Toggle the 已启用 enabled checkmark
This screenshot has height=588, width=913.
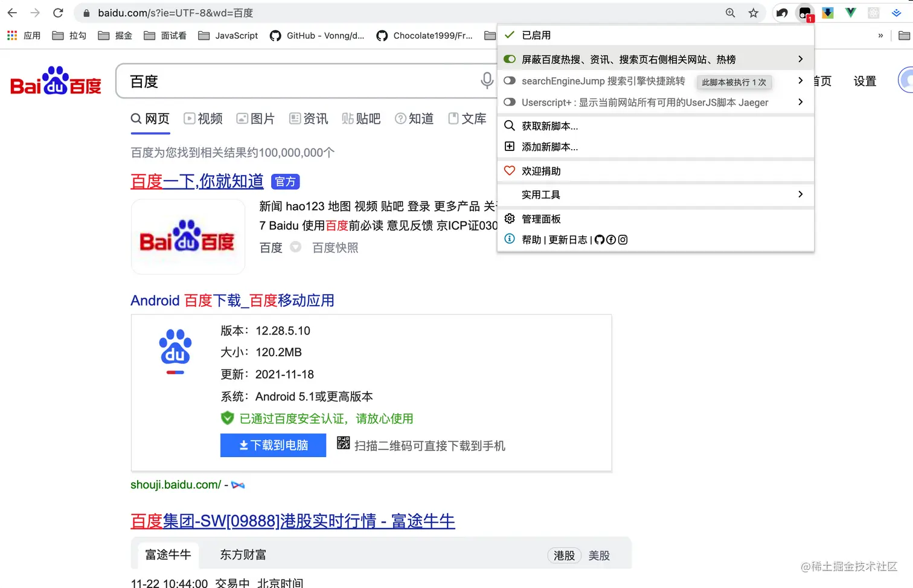click(x=510, y=35)
